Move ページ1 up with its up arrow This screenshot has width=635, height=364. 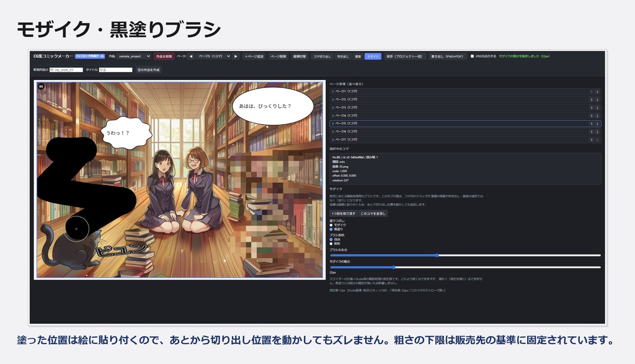tap(591, 92)
